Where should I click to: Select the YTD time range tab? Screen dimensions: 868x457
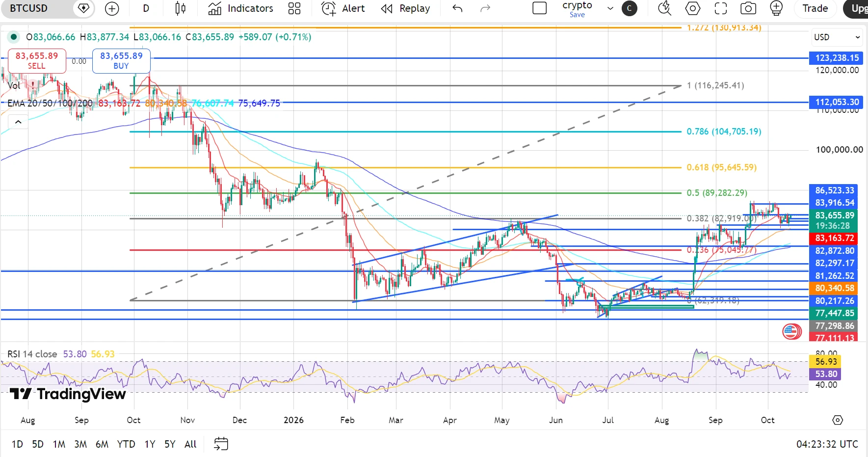(126, 444)
